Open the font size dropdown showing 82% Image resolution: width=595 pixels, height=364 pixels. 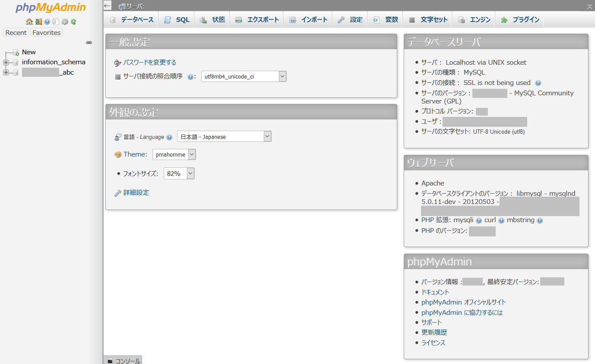(179, 173)
